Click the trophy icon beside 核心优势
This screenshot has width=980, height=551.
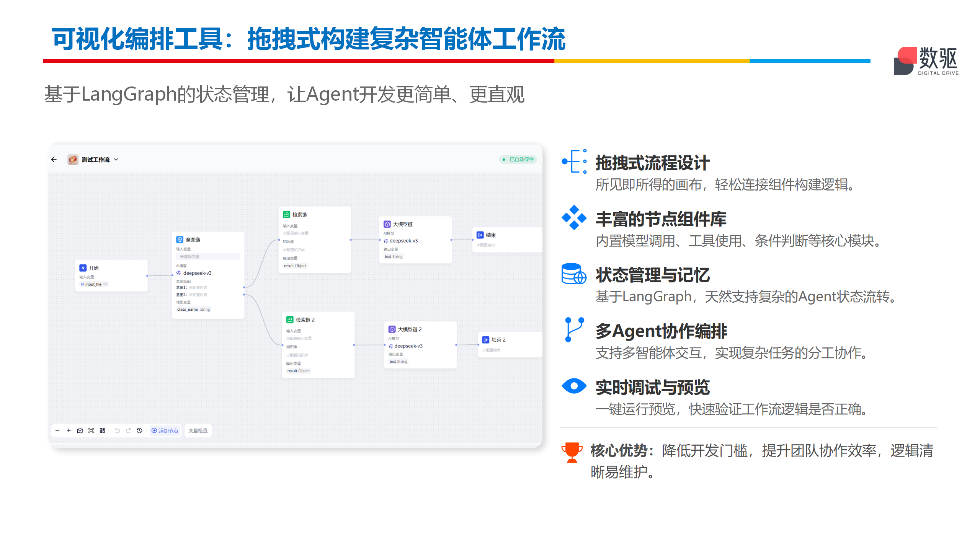click(x=572, y=453)
